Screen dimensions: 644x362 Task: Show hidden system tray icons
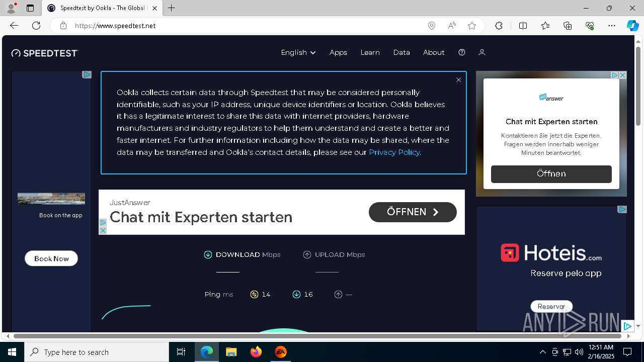point(542,352)
